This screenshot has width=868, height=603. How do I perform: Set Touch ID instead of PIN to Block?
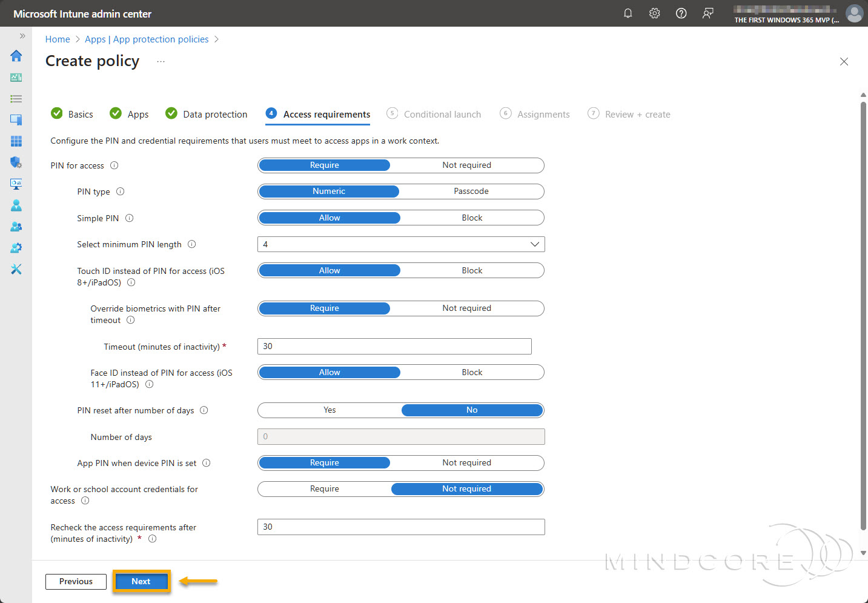click(472, 270)
